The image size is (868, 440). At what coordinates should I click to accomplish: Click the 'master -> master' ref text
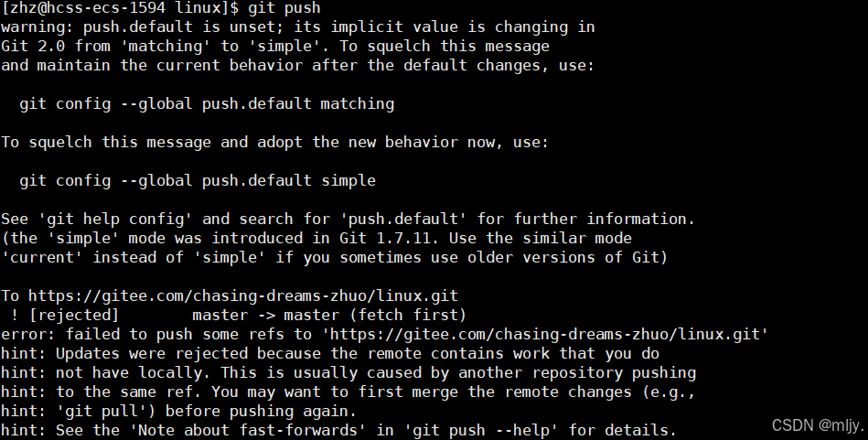[x=266, y=315]
